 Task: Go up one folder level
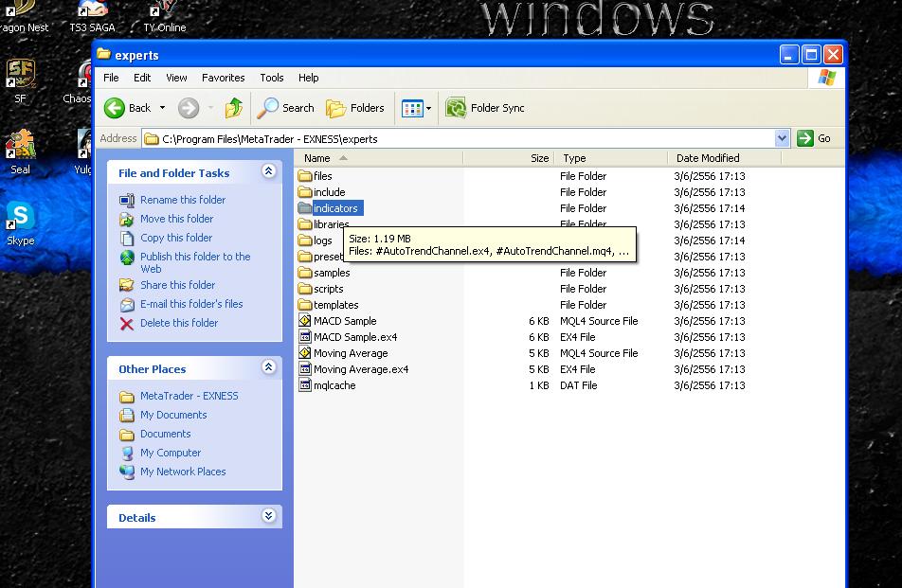point(233,108)
